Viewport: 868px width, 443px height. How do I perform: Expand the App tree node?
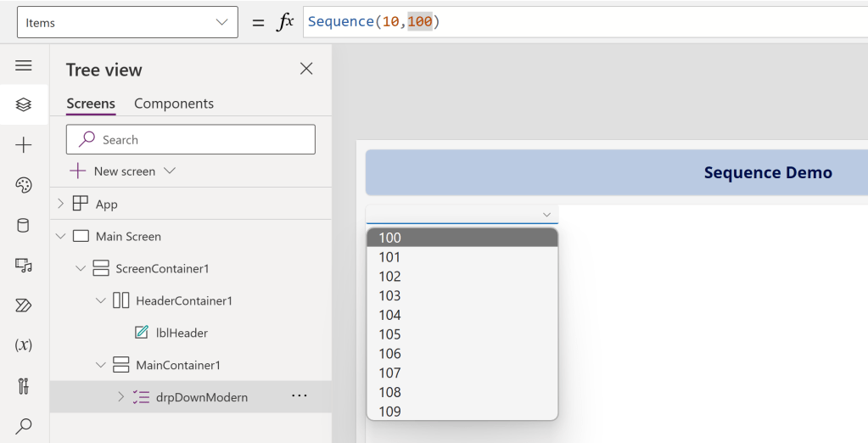pyautogui.click(x=60, y=204)
